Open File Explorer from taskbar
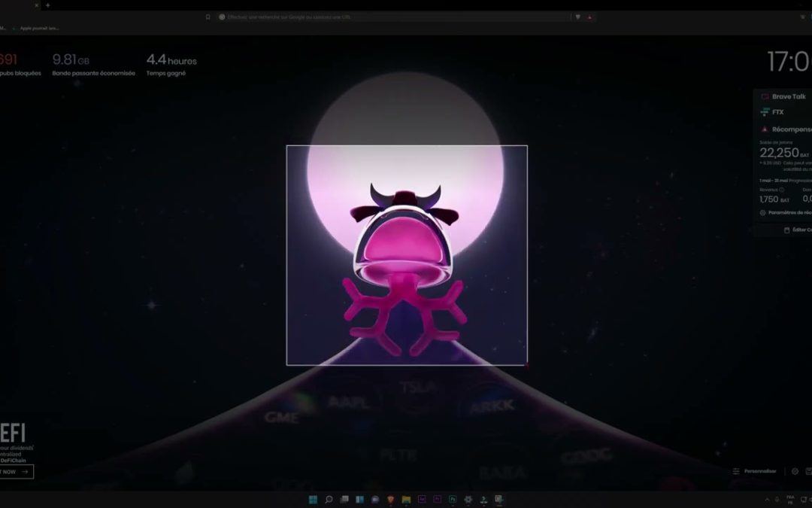The height and width of the screenshot is (508, 812). pos(407,499)
